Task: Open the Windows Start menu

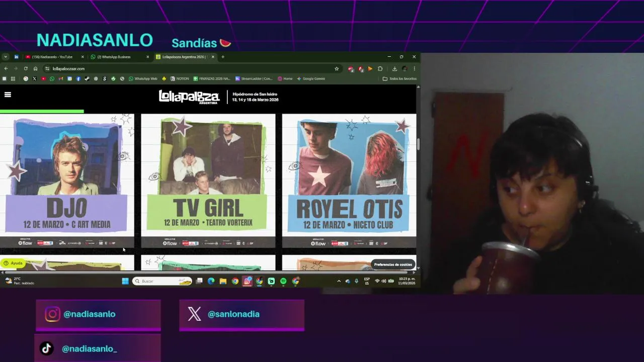Action: click(125, 281)
